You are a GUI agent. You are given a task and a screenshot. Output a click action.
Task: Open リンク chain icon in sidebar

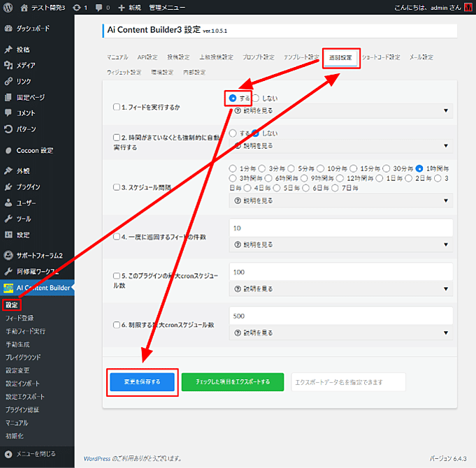point(8,81)
